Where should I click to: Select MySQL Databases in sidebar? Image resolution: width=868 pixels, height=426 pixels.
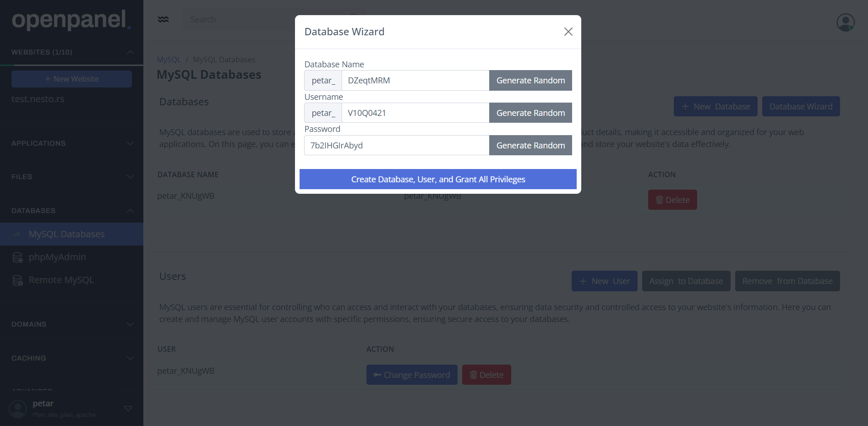click(x=66, y=234)
